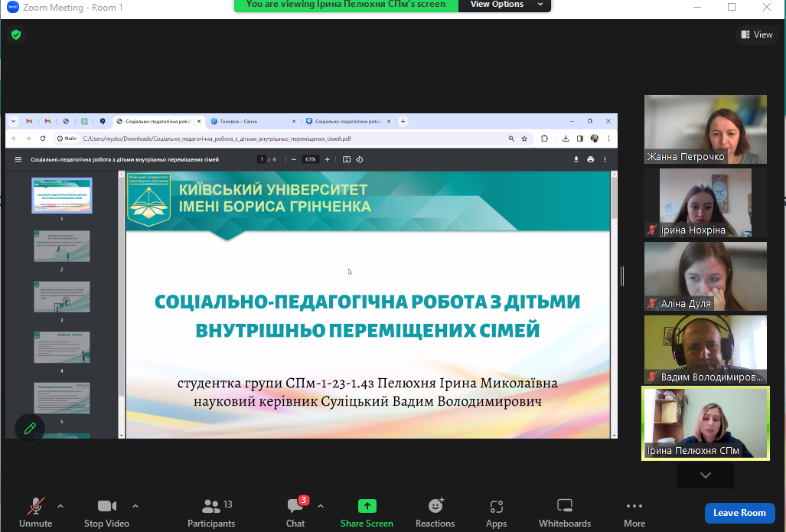
Task: Toggle the bookmark star in the address bar
Action: [x=523, y=139]
